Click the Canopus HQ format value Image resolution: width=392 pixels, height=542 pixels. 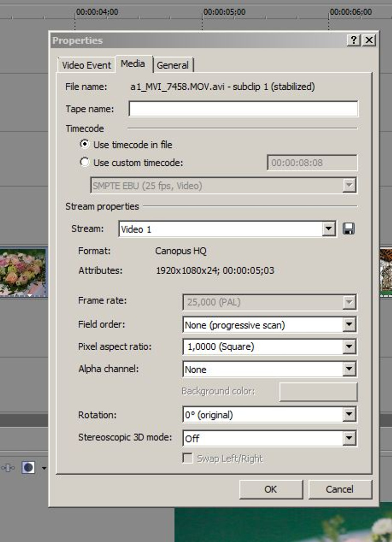[x=181, y=251]
